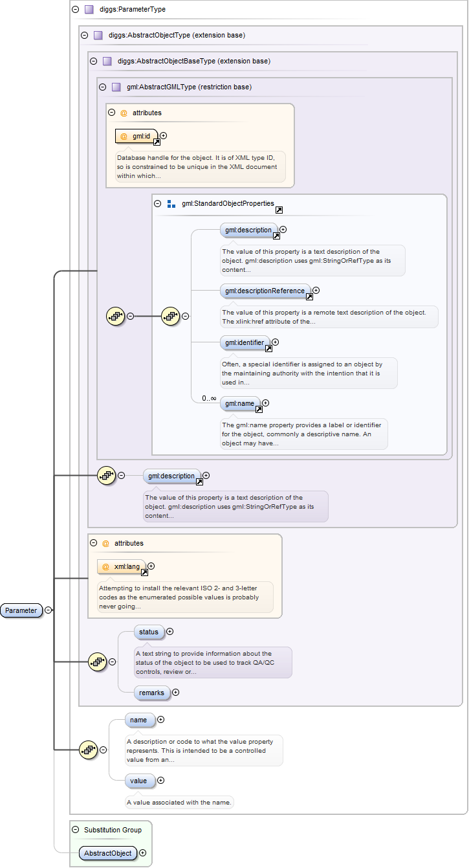Click the sequence compositor icon beside status
Screen dimensions: 469x868
tap(96, 662)
